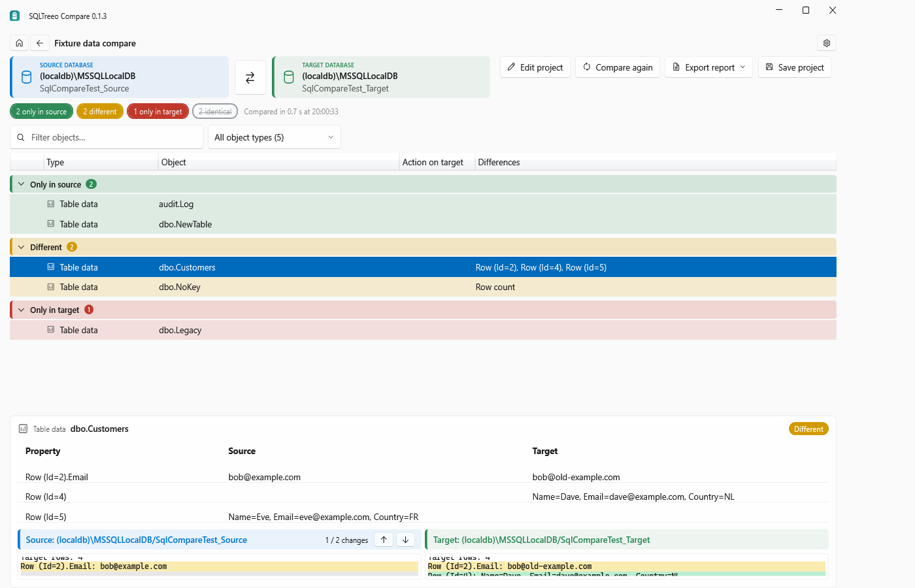Click the Compare again button
Screen dimensions: 915x588
[618, 67]
